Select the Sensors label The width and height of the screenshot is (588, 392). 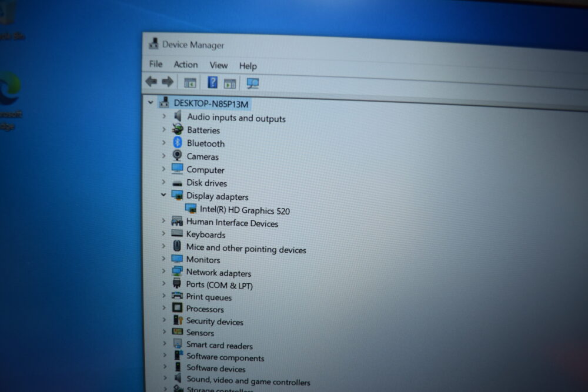(x=201, y=333)
